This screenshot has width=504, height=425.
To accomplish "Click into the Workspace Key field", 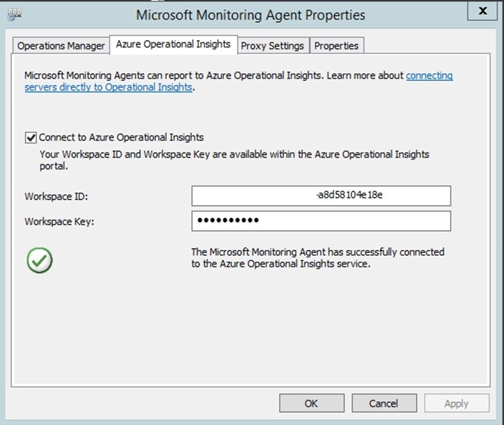I will pyautogui.click(x=321, y=221).
